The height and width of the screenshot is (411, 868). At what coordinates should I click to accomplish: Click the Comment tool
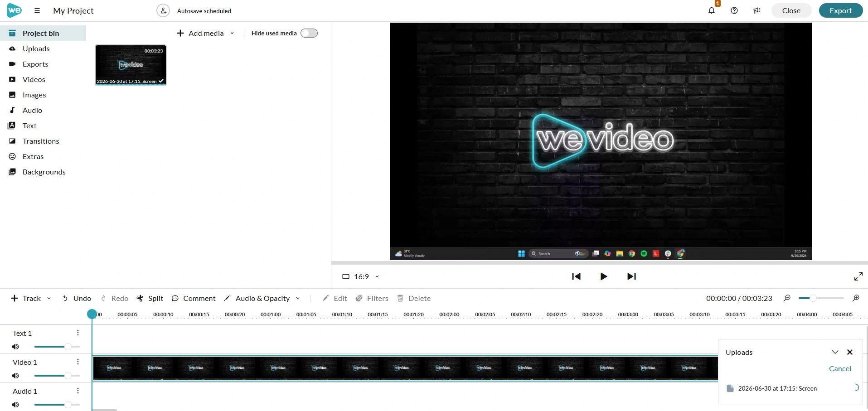[x=194, y=298]
